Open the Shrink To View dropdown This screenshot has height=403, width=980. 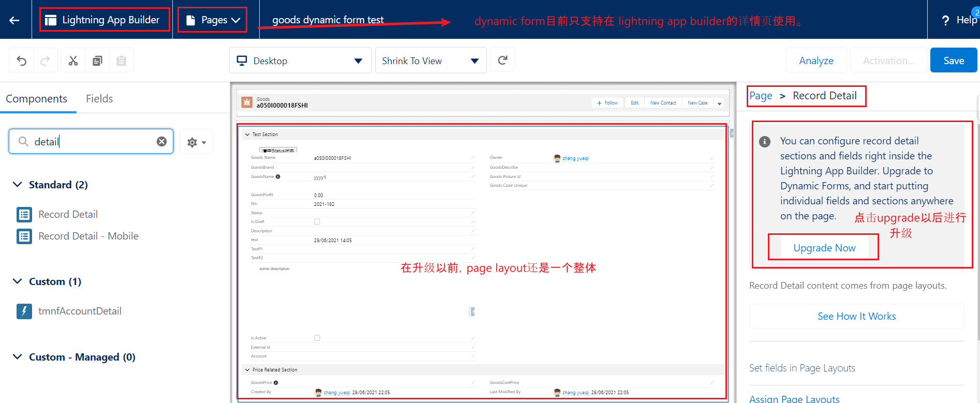point(430,61)
